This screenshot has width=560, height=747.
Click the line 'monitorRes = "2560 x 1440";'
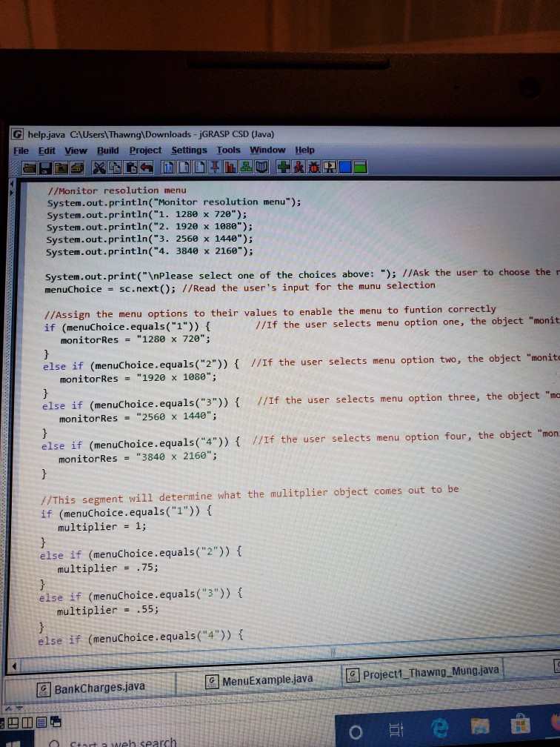pyautogui.click(x=138, y=418)
